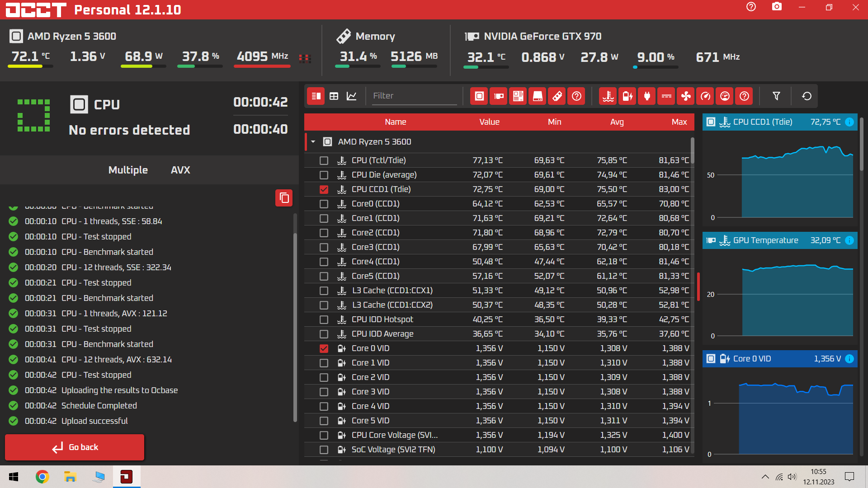Sort the table by the Name column
This screenshot has width=868, height=488.
pyautogui.click(x=395, y=122)
